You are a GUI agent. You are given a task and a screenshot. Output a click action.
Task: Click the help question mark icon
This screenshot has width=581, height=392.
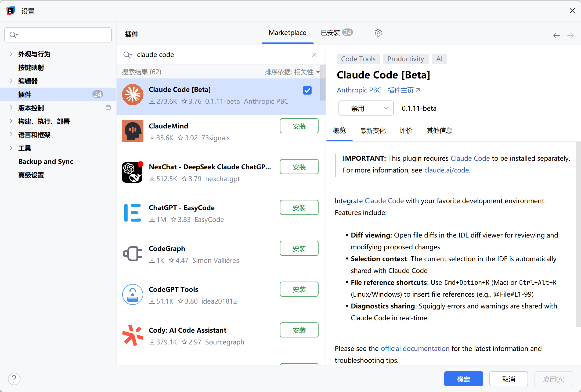pyautogui.click(x=14, y=379)
